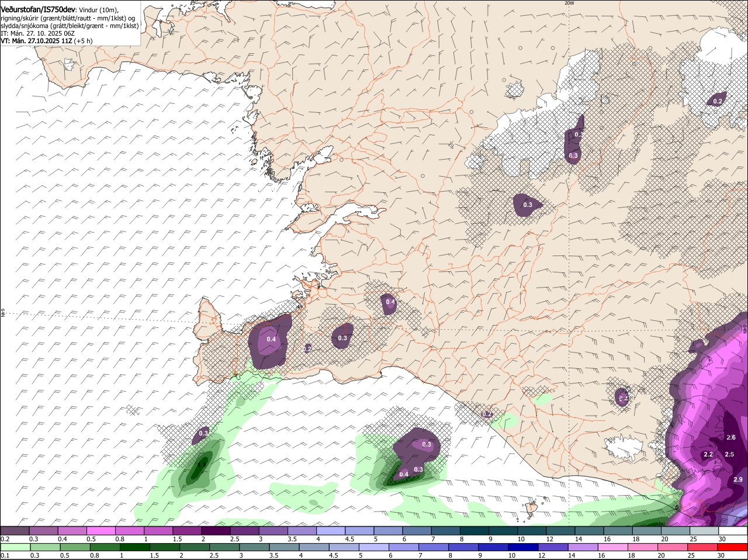748x560 pixels.
Task: Select the 7 blue rain scale swatch
Action: (434, 547)
